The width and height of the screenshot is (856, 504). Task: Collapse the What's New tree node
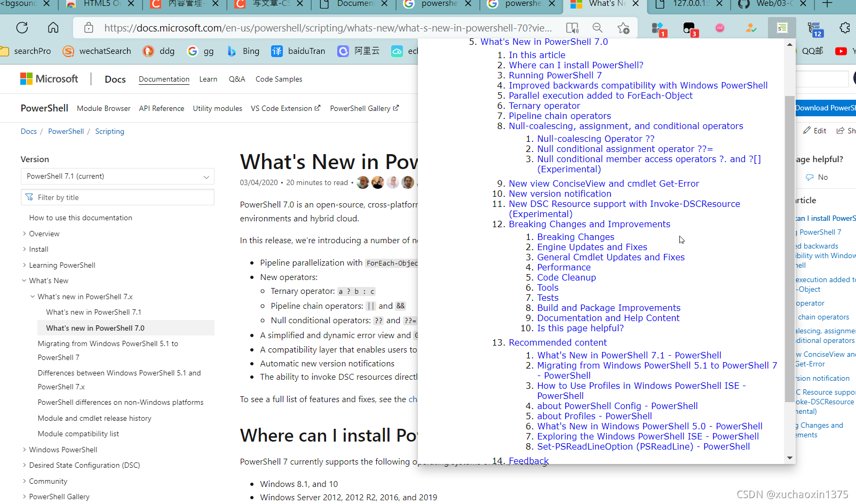tap(25, 281)
